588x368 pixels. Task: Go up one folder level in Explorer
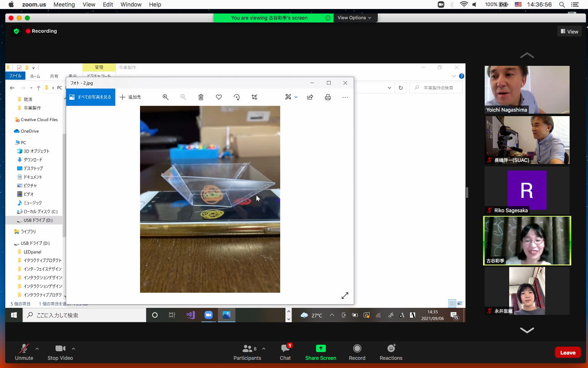pyautogui.click(x=38, y=88)
